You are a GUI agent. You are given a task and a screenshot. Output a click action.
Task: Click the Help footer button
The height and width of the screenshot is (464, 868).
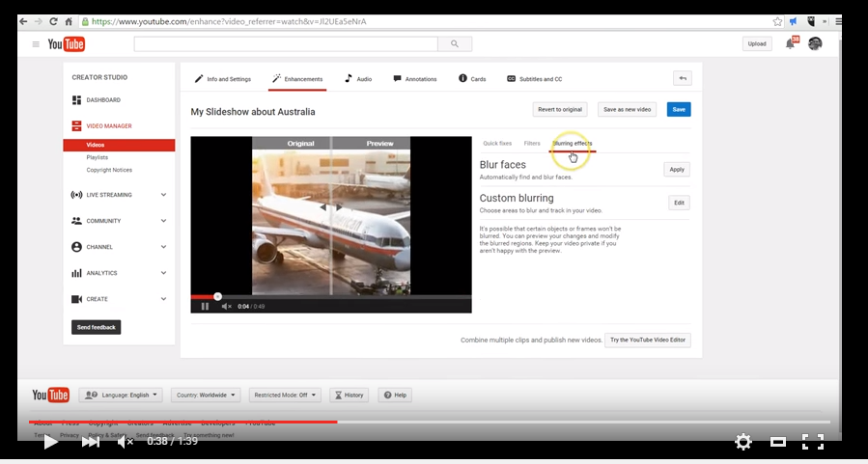(x=395, y=395)
